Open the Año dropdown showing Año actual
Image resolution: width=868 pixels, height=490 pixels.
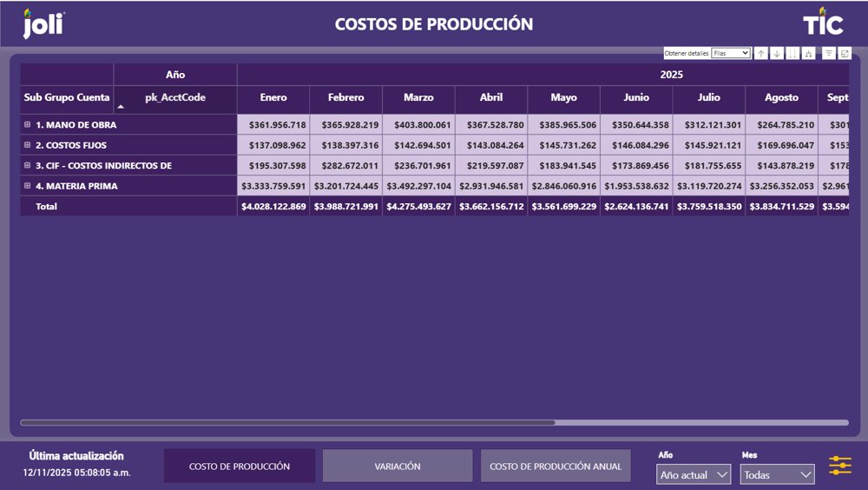[x=694, y=475]
